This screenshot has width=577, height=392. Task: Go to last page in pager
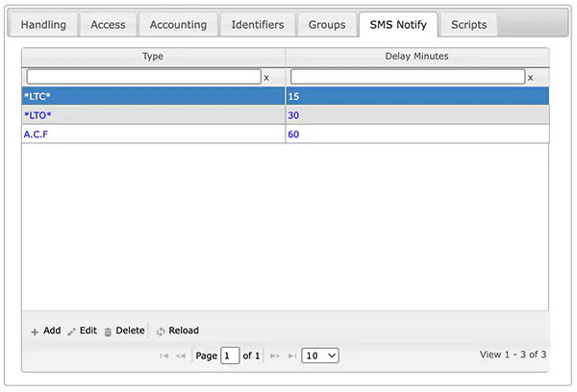point(292,355)
